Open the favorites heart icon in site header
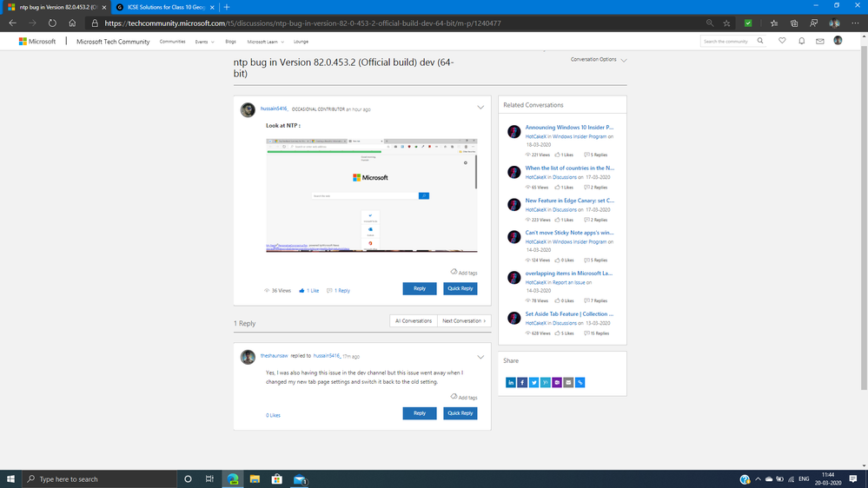Image resolution: width=868 pixels, height=488 pixels. (782, 41)
